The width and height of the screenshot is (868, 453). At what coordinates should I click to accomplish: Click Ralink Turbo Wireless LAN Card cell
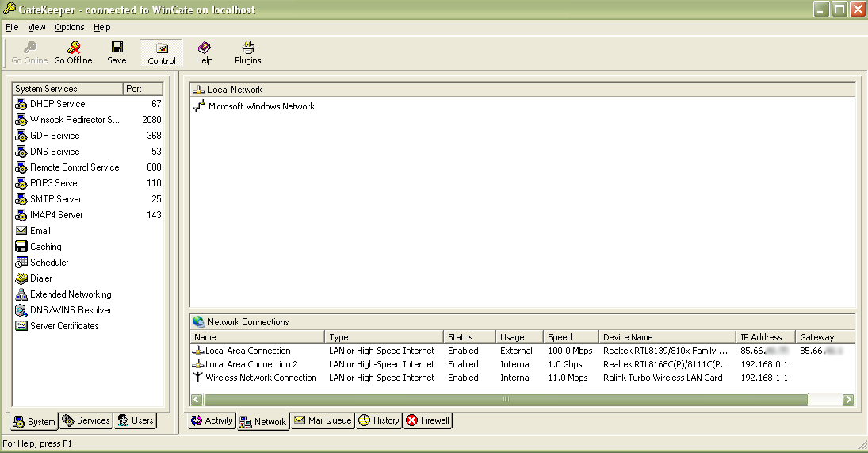[663, 378]
